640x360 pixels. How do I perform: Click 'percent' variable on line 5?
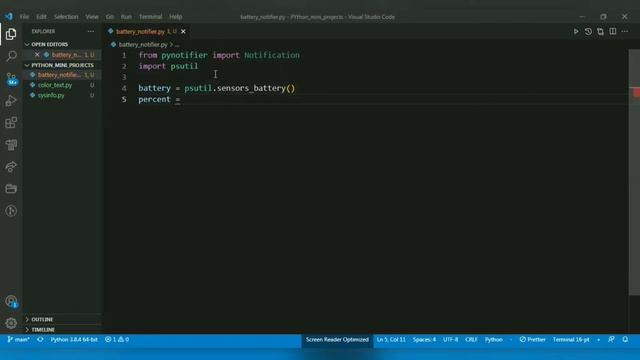pos(154,100)
